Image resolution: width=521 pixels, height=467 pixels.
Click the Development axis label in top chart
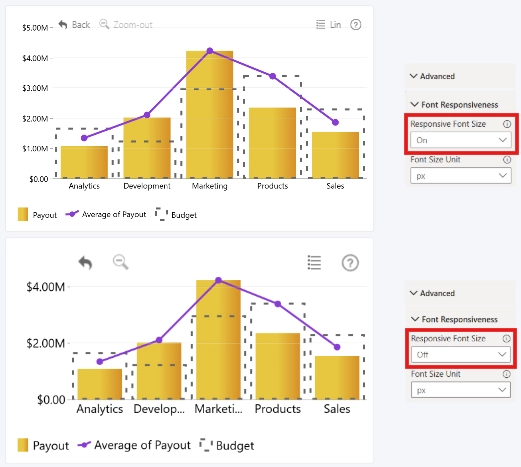[147, 186]
